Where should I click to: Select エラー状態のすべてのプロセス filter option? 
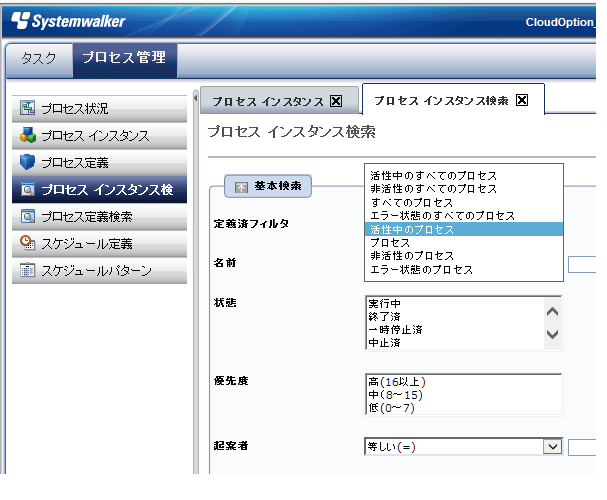click(x=464, y=216)
